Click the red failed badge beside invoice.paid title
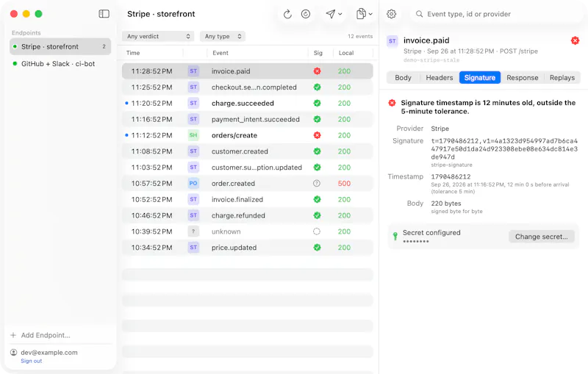This screenshot has width=588, height=374. pyautogui.click(x=575, y=40)
